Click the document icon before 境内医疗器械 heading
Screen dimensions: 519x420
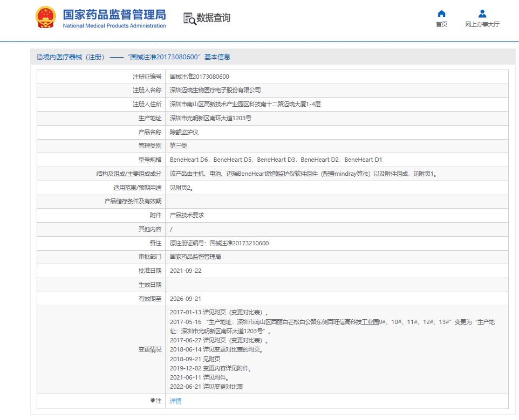[x=39, y=57]
